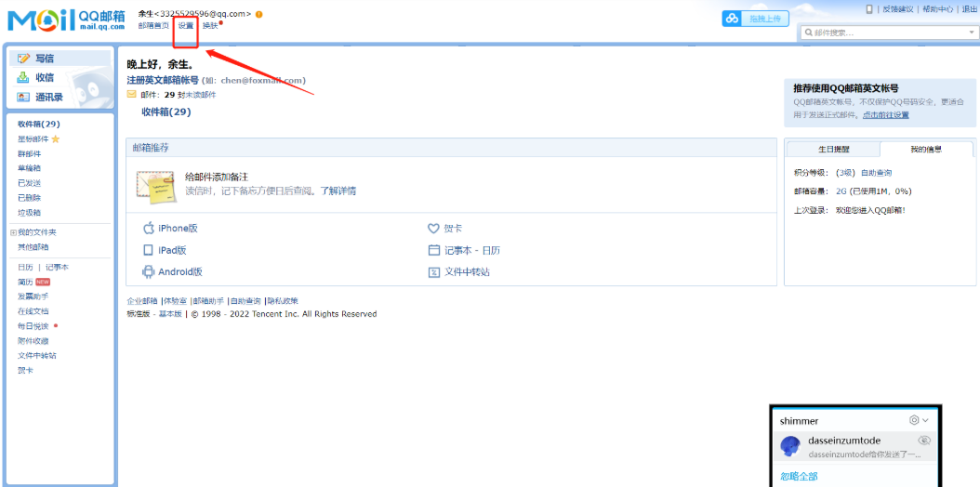The image size is (980, 487).
Task: Click the 自助查询 link beside 积分等级
Action: pyautogui.click(x=876, y=172)
